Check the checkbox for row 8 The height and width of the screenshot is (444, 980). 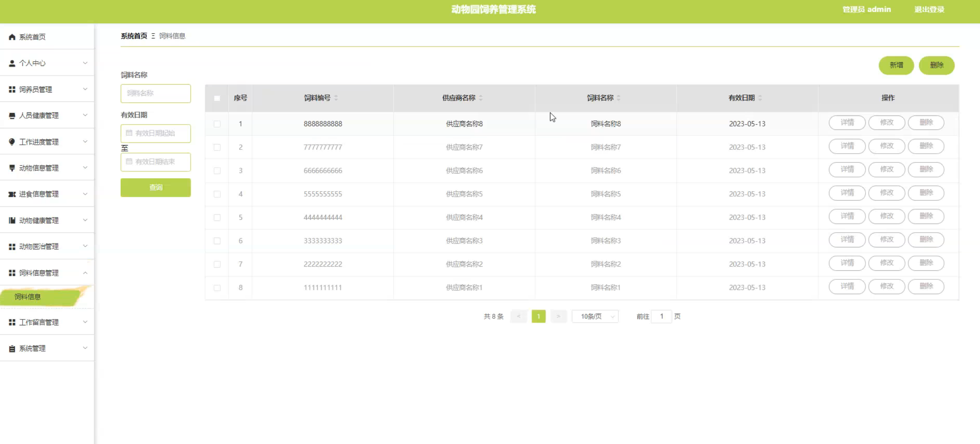[217, 288]
